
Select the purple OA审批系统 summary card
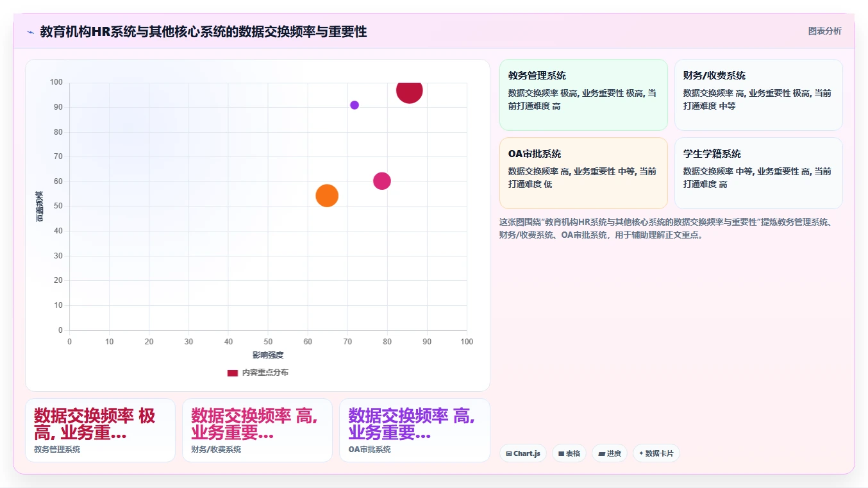(414, 430)
